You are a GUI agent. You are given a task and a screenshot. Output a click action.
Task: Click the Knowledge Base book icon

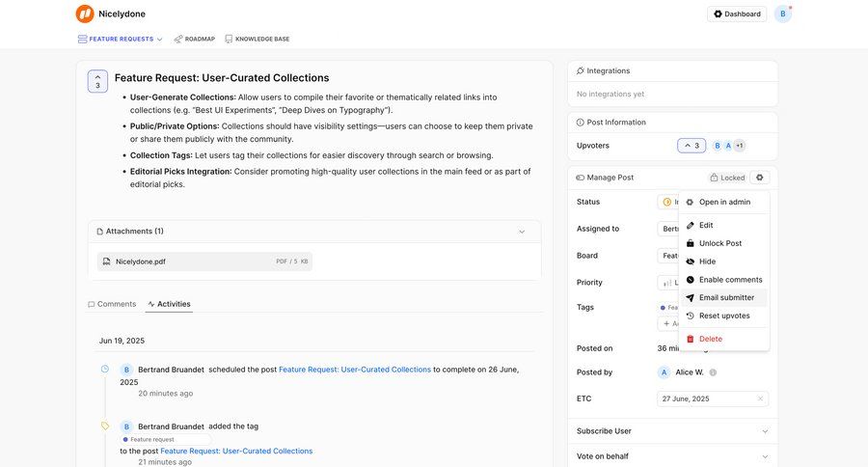click(229, 39)
